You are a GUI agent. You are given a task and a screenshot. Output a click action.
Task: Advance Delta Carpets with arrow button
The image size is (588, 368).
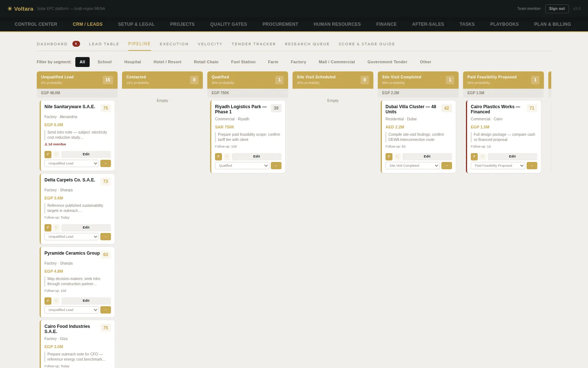pyautogui.click(x=105, y=237)
